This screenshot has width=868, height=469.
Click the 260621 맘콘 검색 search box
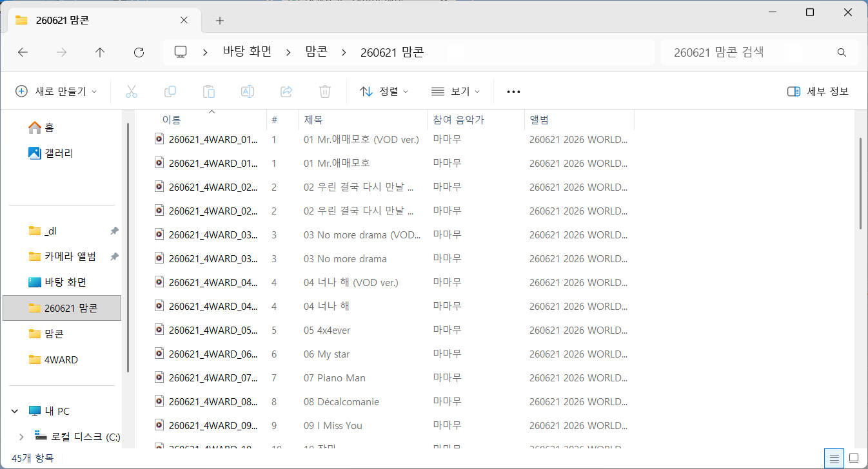[760, 52]
